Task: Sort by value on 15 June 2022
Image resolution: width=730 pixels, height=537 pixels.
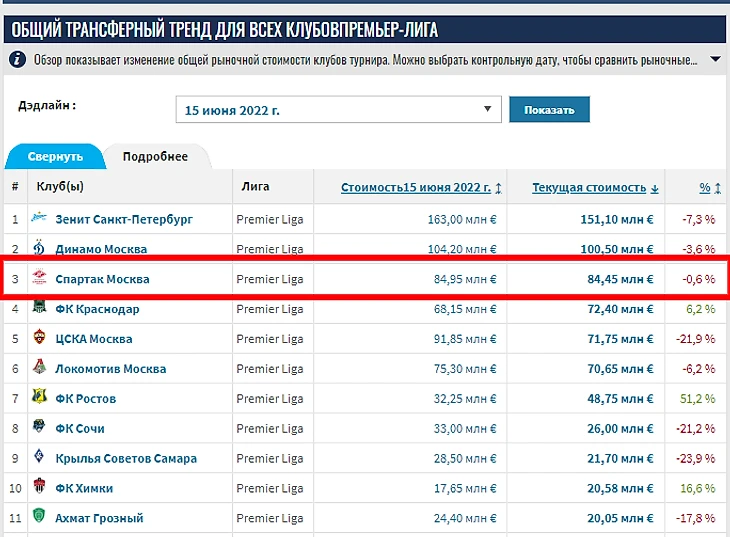Action: coord(421,187)
